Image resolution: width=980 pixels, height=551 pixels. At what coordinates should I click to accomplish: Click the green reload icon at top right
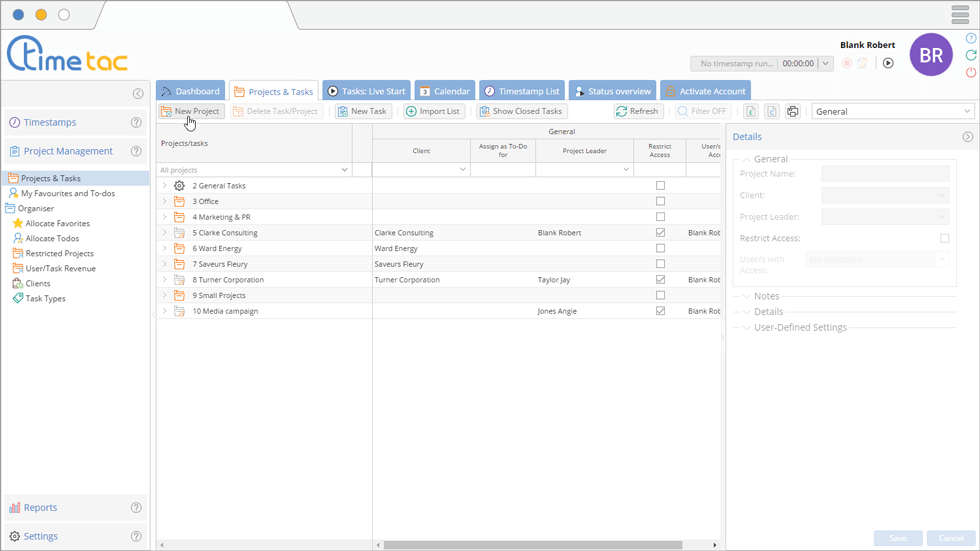point(971,56)
